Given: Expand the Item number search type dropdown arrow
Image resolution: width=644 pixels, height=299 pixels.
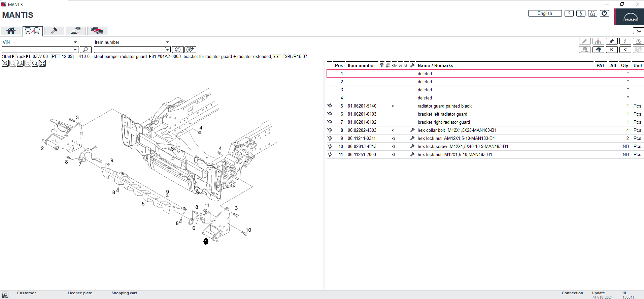Looking at the screenshot, I should pos(167,42).
